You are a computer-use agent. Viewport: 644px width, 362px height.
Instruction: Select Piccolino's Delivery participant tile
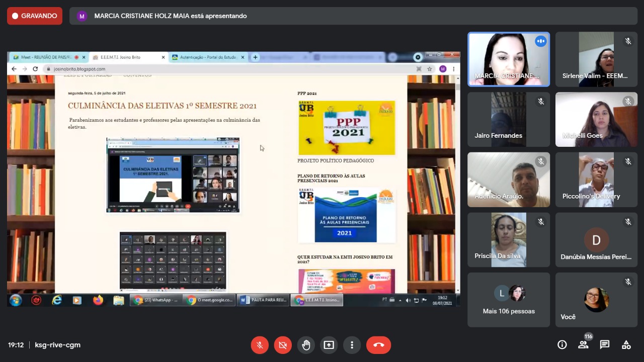point(596,179)
